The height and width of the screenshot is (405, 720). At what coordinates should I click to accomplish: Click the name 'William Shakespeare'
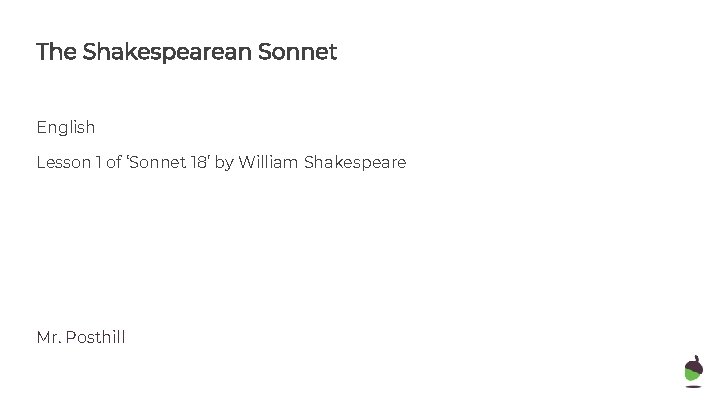[322, 162]
